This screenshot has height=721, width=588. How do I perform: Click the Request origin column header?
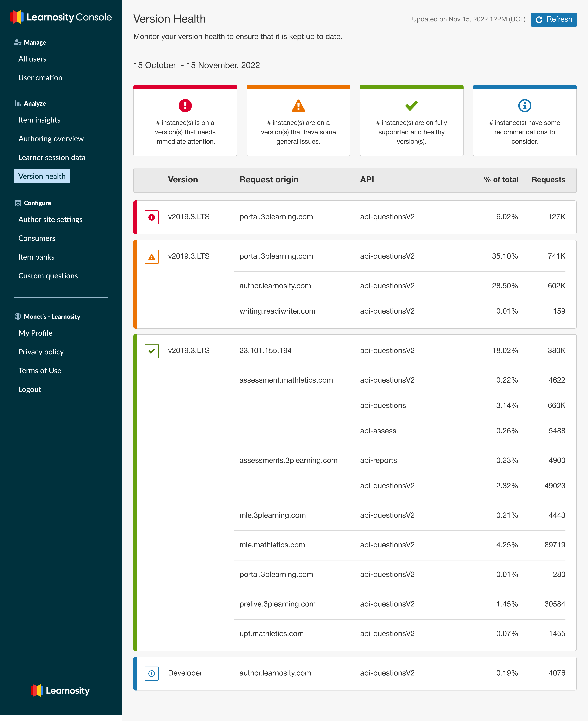coord(269,180)
